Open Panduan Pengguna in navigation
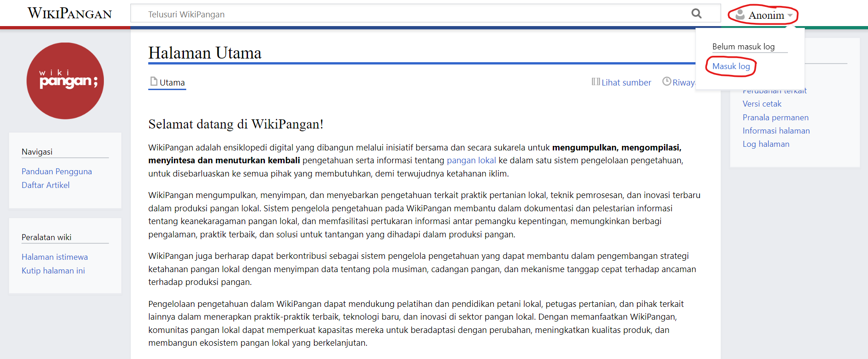 click(57, 171)
